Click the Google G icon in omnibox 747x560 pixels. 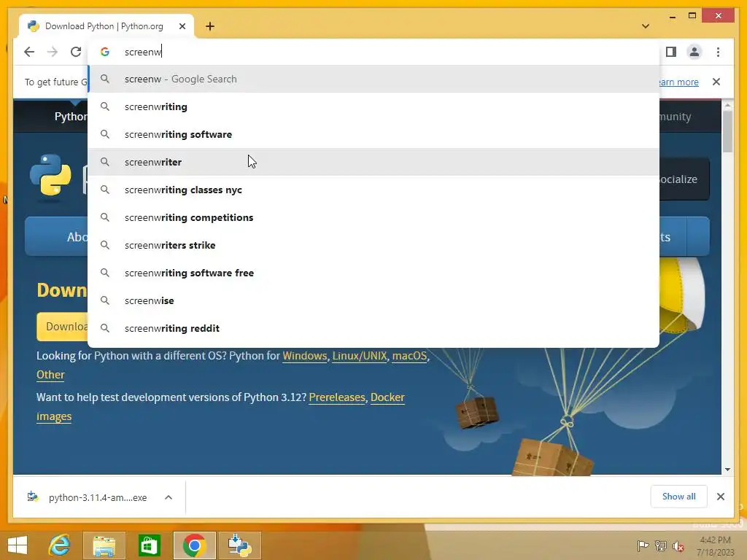[x=105, y=52]
